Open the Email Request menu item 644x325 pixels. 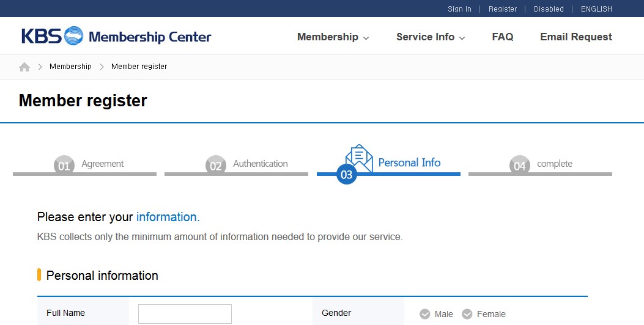click(576, 37)
